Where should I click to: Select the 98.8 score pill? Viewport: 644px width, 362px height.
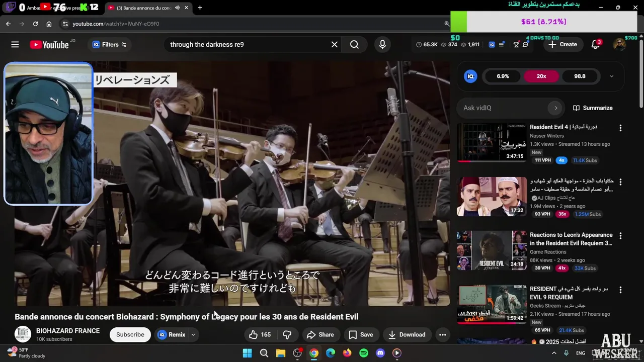[x=580, y=76]
